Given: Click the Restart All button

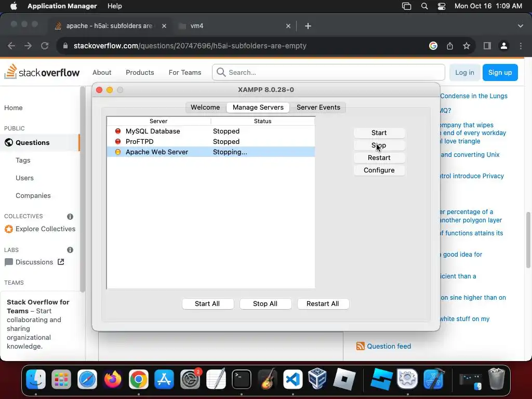Looking at the screenshot, I should pos(323,303).
